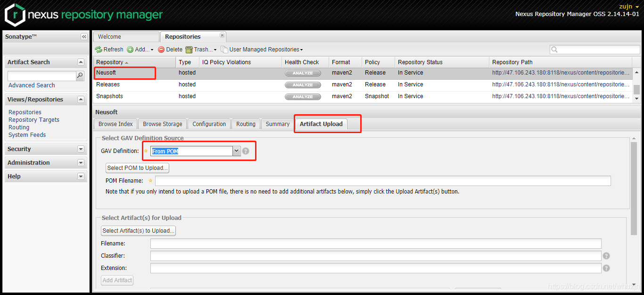Open Repository Targets link
644x295 pixels.
(x=34, y=120)
